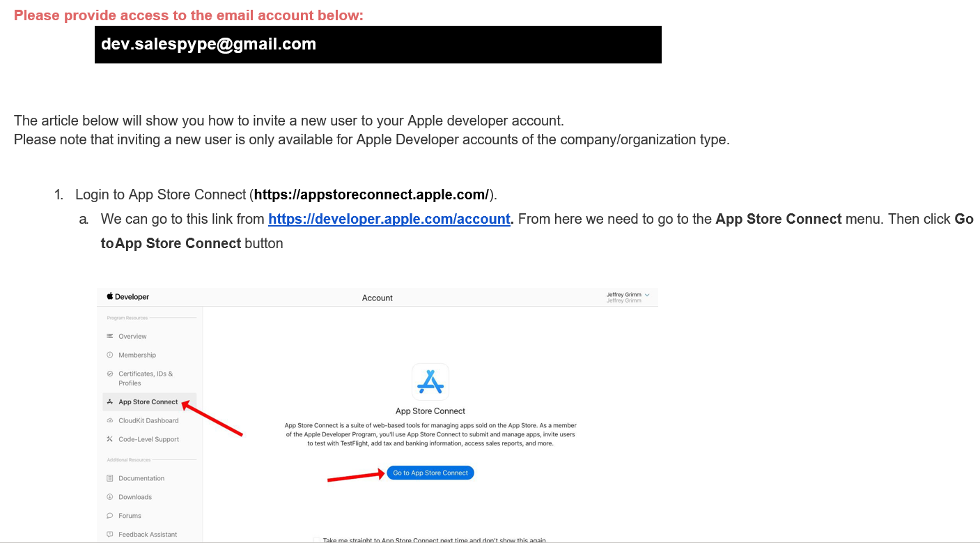Click the blue Go to App Store Connect button

(x=430, y=473)
